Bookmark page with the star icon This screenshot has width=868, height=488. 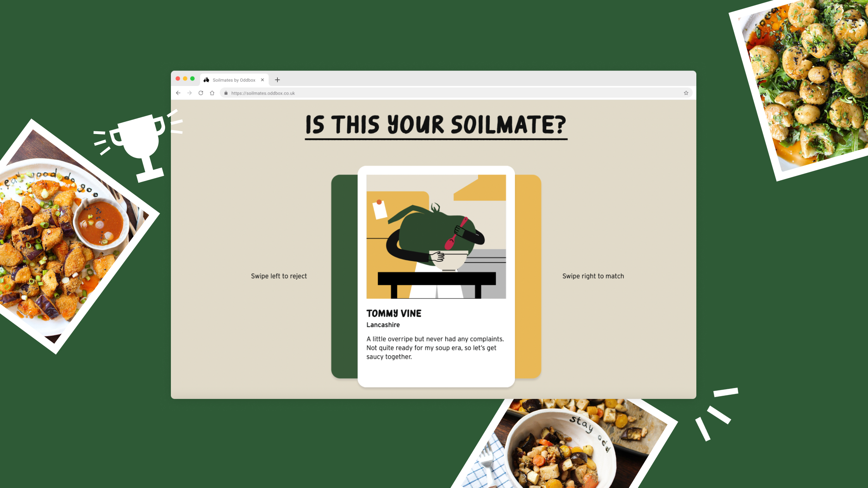686,93
